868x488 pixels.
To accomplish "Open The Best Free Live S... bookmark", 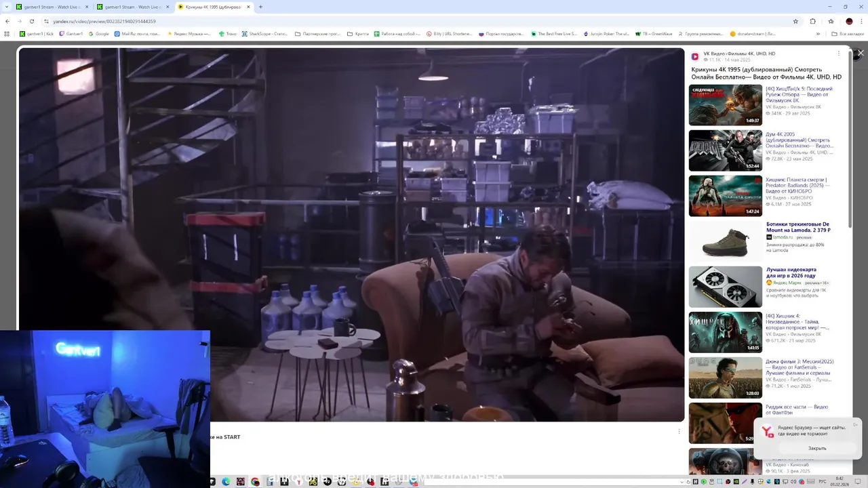I will click(x=554, y=33).
